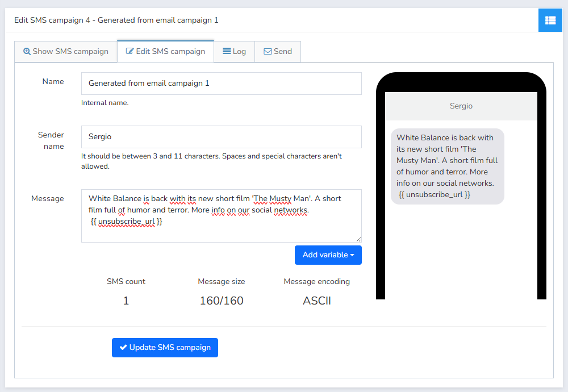Image resolution: width=568 pixels, height=392 pixels.
Task: Switch to the Show SMS campaign tab
Action: [x=66, y=52]
